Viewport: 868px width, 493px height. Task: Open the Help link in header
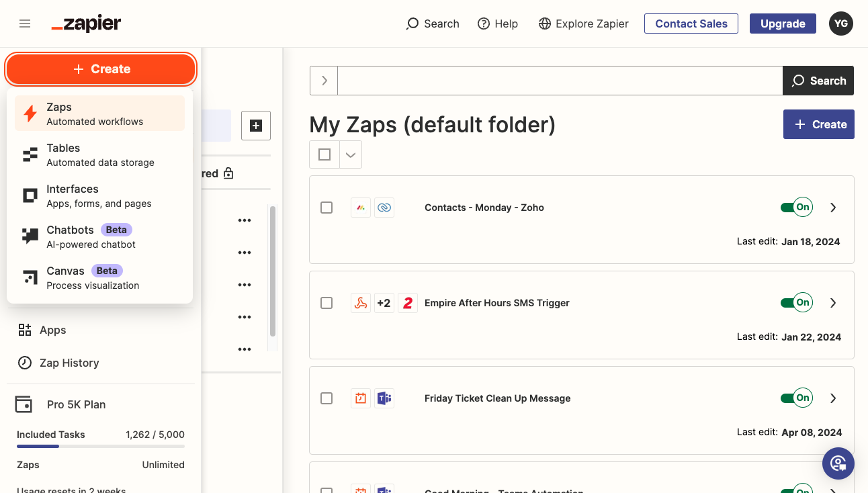click(498, 24)
